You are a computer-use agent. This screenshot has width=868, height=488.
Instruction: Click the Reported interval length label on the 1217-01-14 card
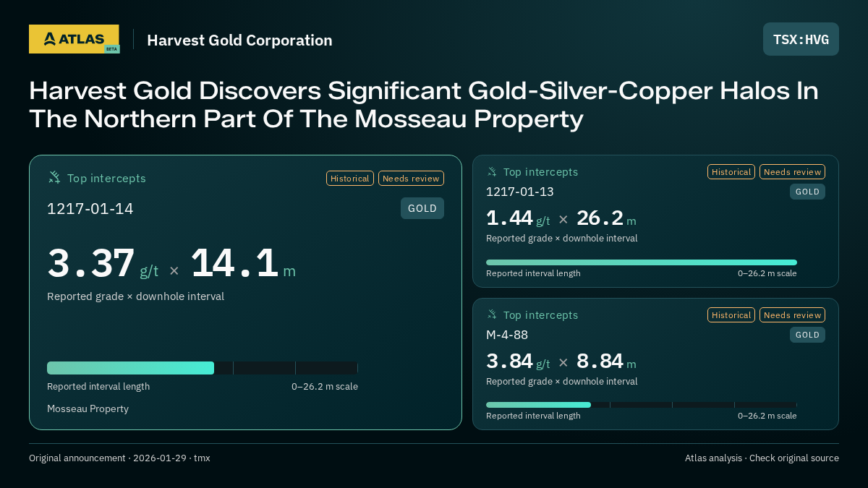pyautogui.click(x=98, y=387)
